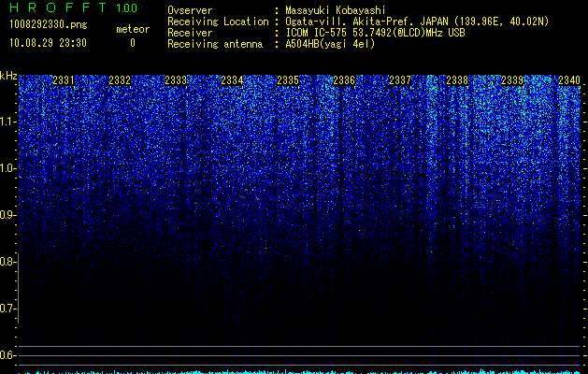Click the cyan signal level trace at bottom
Viewport: 588px width, 374px height.
pyautogui.click(x=300, y=372)
